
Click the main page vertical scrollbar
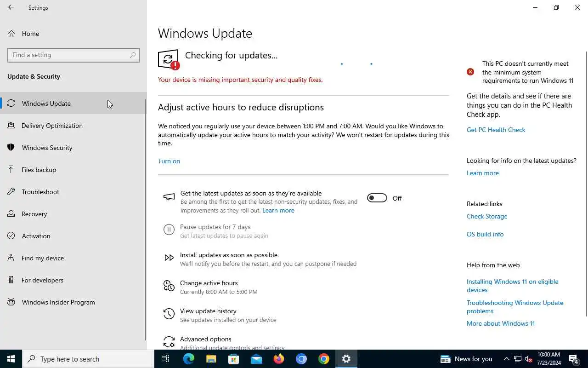coord(586,184)
